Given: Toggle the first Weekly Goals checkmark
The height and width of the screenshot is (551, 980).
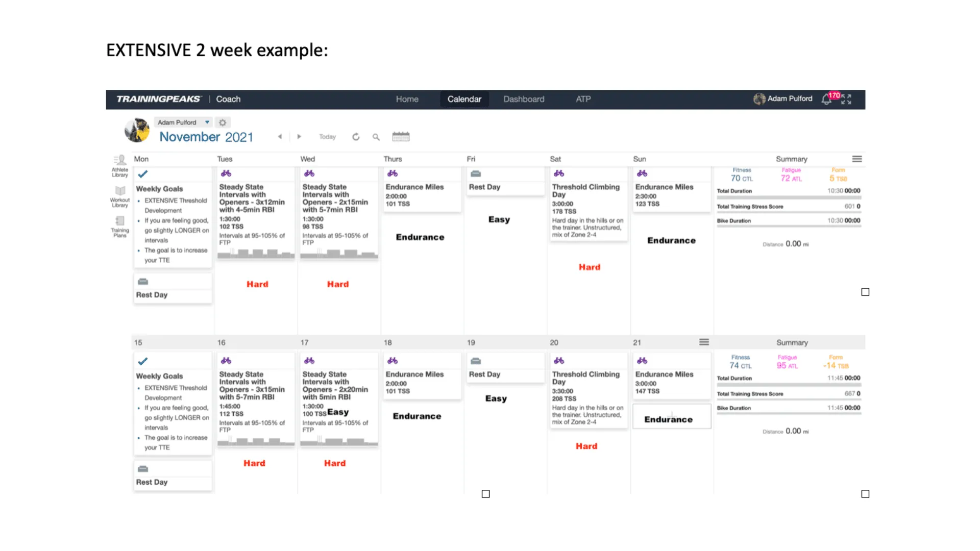Looking at the screenshot, I should [143, 174].
